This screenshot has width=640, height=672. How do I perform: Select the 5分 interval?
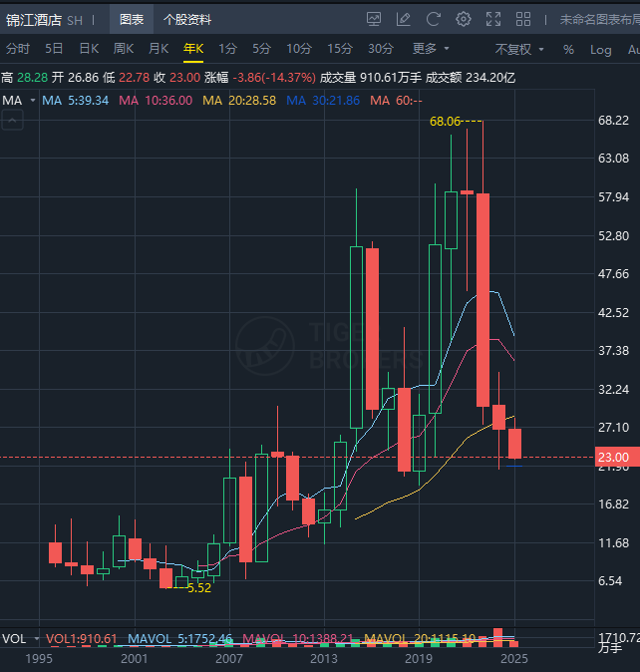[261, 49]
